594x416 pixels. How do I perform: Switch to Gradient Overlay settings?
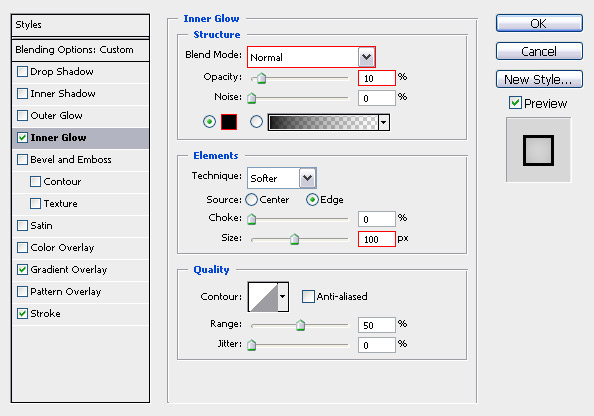69,269
